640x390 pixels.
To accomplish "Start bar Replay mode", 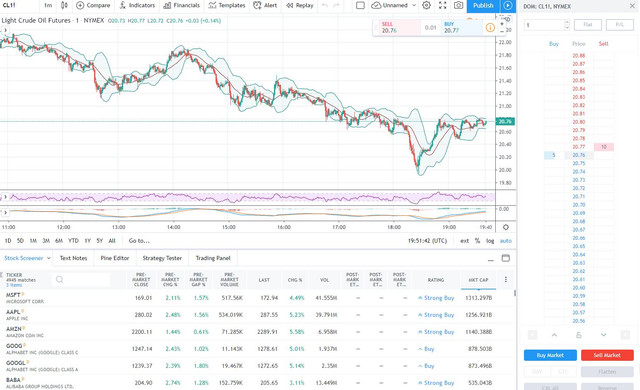I will pos(300,5).
